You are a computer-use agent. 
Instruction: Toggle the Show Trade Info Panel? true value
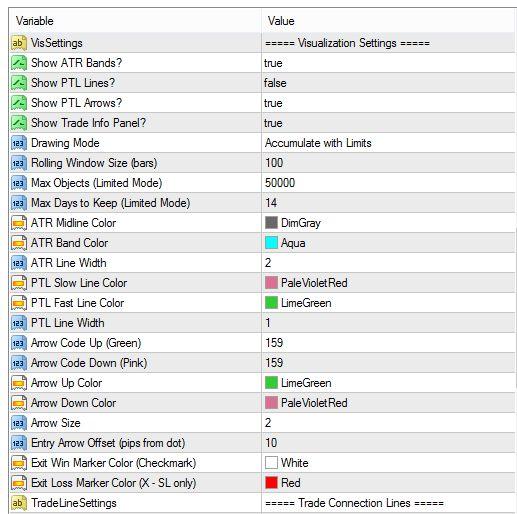[389, 123]
